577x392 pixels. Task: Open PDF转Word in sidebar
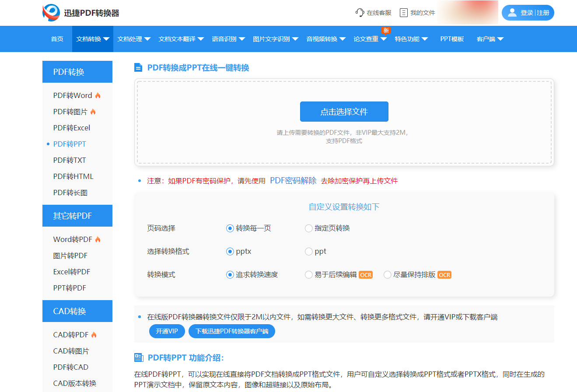click(x=73, y=95)
